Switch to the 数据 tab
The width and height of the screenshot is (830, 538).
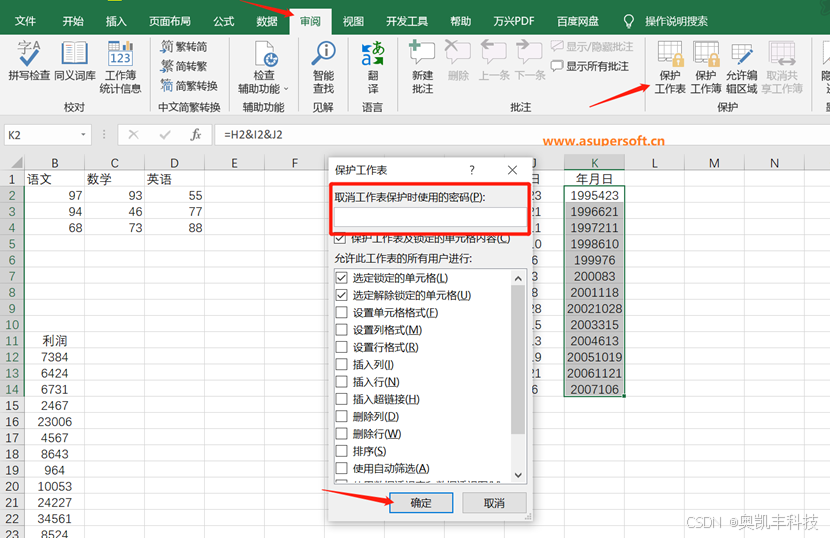(x=267, y=21)
